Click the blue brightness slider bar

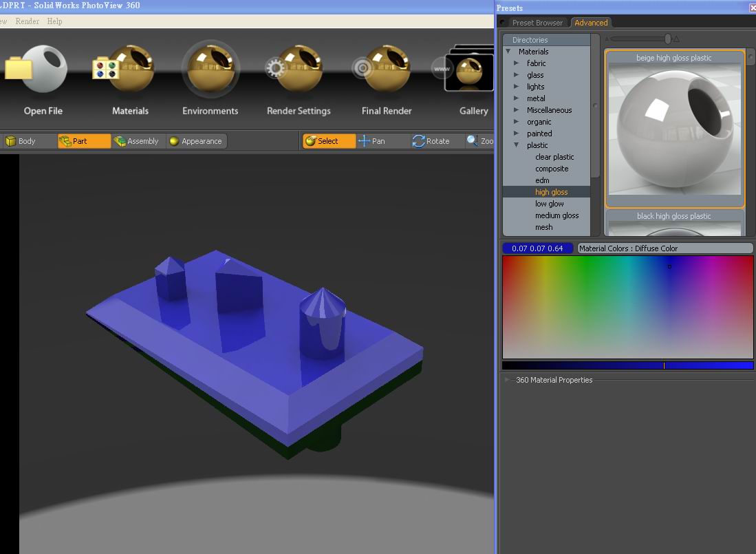(x=628, y=365)
